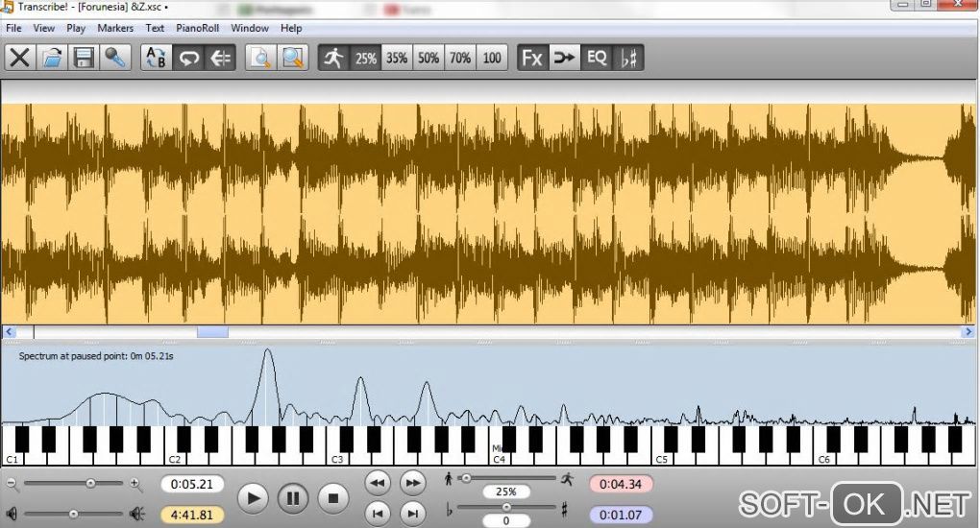This screenshot has width=980, height=528.
Task: Click the 0:05.21 current position field
Action: coord(192,484)
